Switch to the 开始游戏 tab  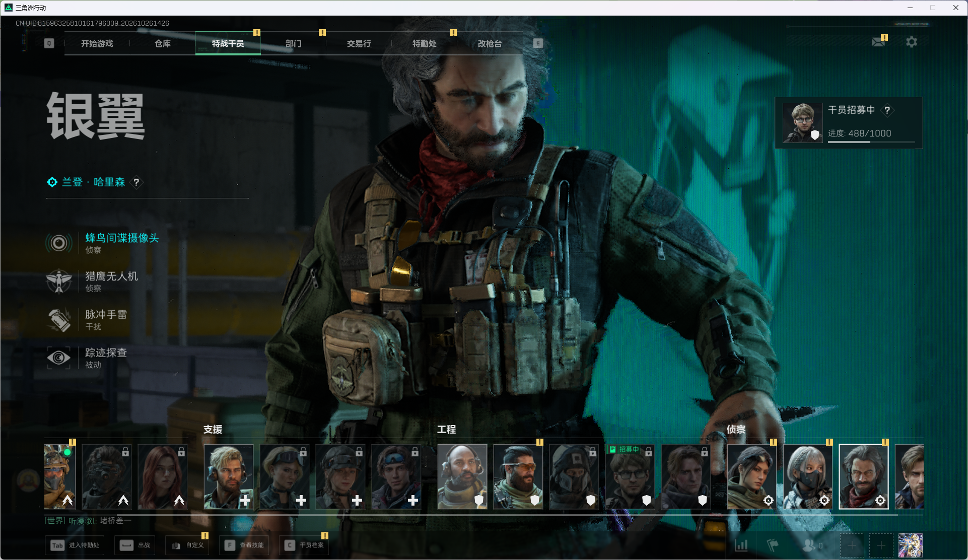point(97,44)
